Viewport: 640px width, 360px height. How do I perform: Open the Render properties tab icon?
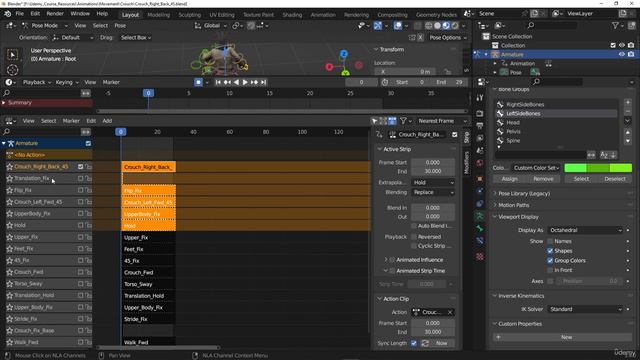click(480, 113)
